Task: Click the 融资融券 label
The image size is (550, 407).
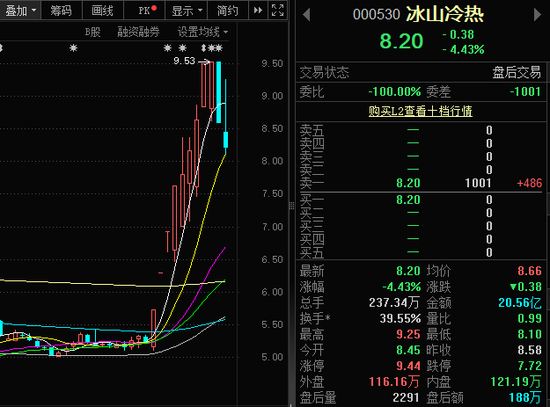Action: click(x=138, y=32)
